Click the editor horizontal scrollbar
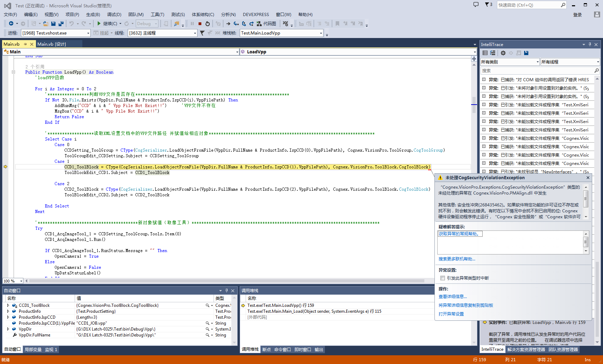The height and width of the screenshot is (364, 603). click(x=227, y=281)
